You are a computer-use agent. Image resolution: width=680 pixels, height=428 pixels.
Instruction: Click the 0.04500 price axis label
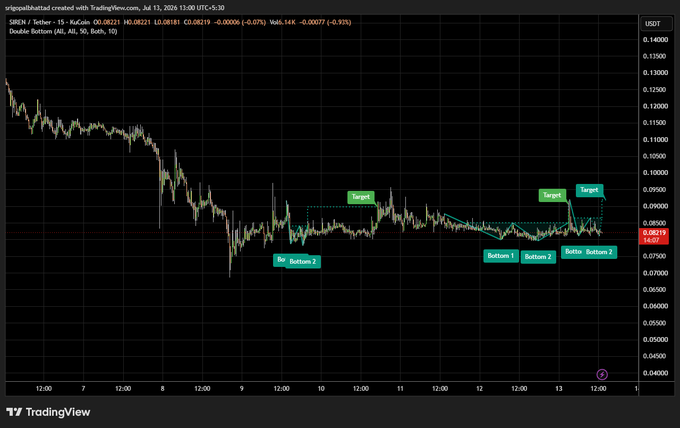click(655, 356)
